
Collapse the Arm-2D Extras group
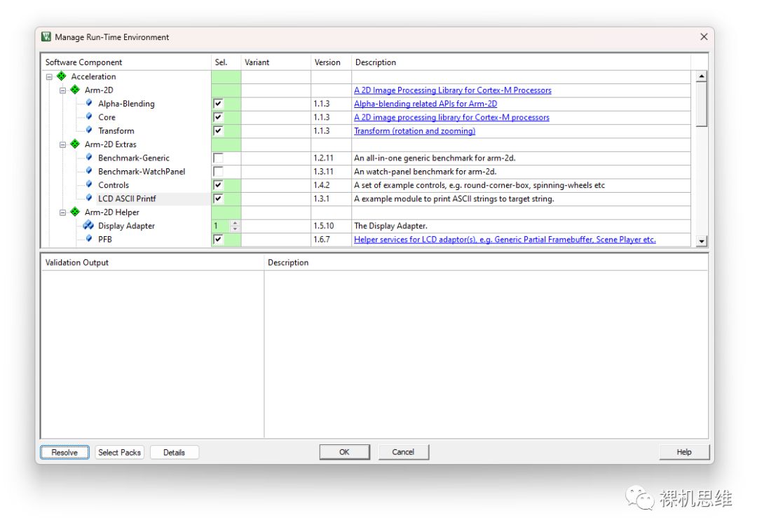[63, 145]
